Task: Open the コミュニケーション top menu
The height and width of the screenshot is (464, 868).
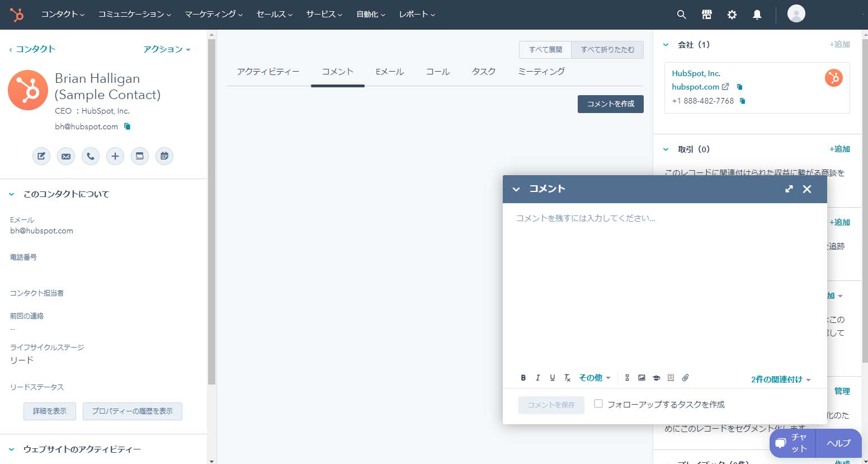Action: tap(135, 15)
